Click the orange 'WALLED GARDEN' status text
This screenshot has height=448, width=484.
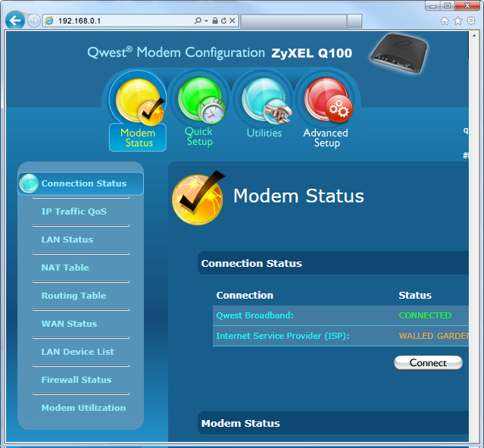coord(434,336)
